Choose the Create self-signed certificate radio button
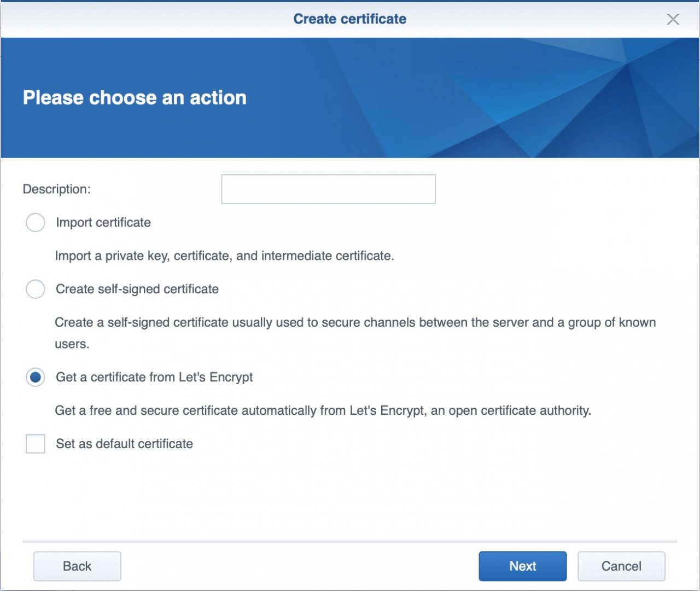Screen dimensions: 700x591 pos(36,289)
